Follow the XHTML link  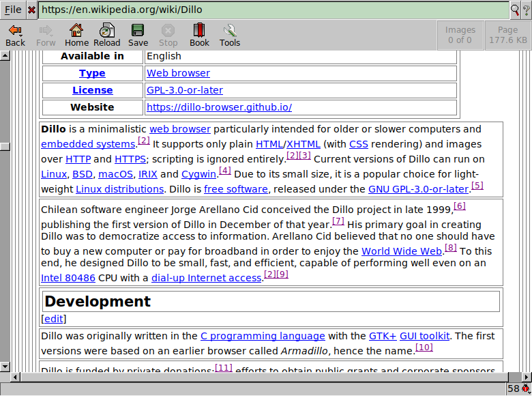(x=304, y=144)
